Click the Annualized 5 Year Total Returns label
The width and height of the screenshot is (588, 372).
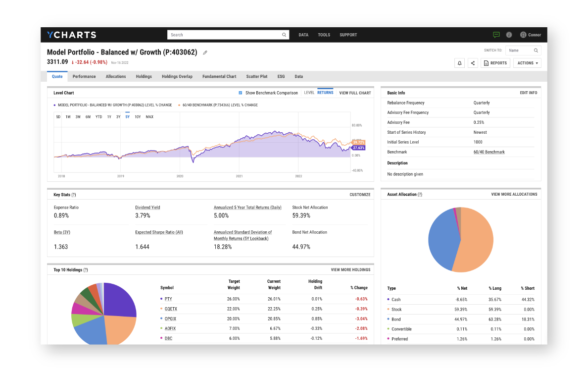pyautogui.click(x=247, y=208)
